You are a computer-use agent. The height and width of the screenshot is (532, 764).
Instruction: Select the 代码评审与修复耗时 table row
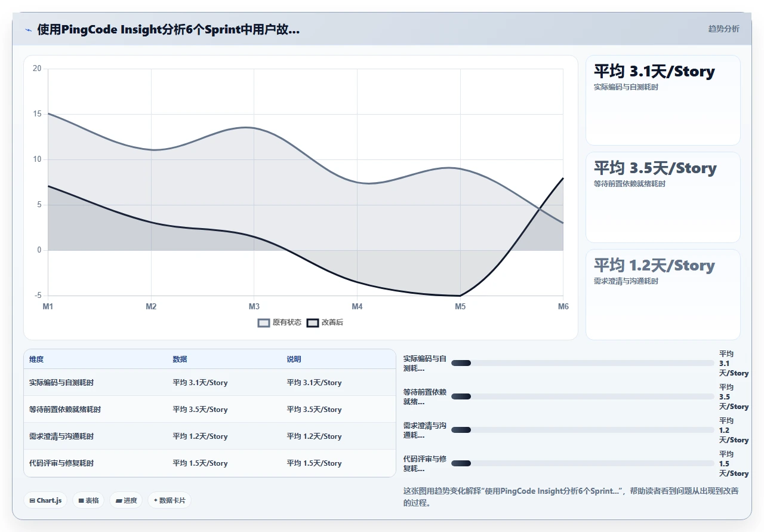pos(210,463)
